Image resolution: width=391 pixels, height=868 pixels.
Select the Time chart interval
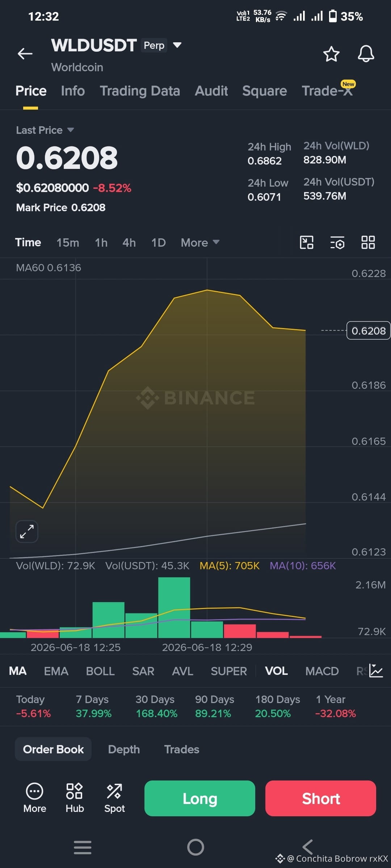point(28,242)
